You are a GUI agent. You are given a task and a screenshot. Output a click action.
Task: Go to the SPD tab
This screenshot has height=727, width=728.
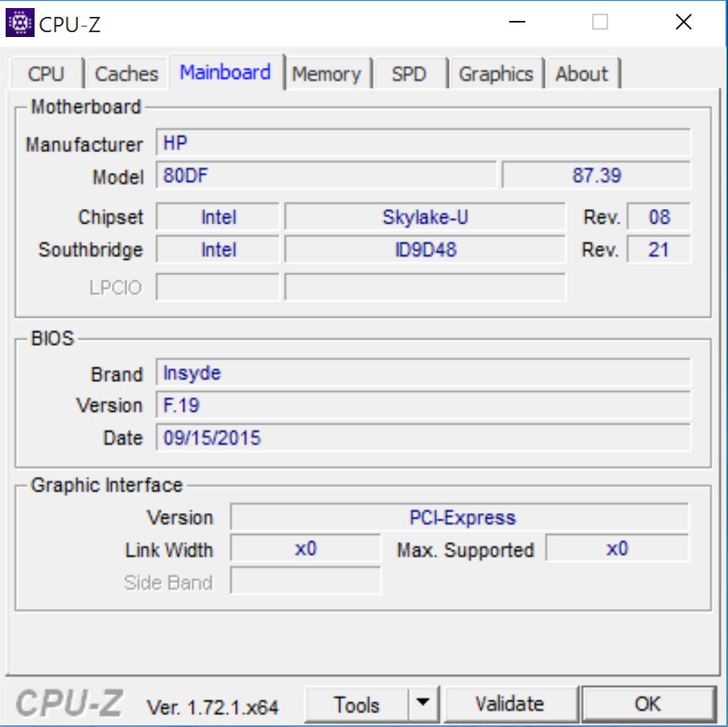(x=409, y=74)
